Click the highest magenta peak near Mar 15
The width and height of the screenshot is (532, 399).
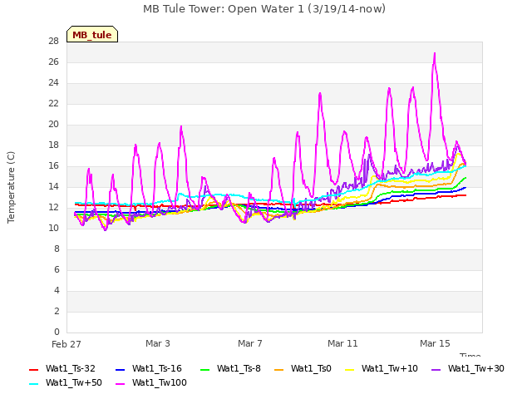[434, 53]
